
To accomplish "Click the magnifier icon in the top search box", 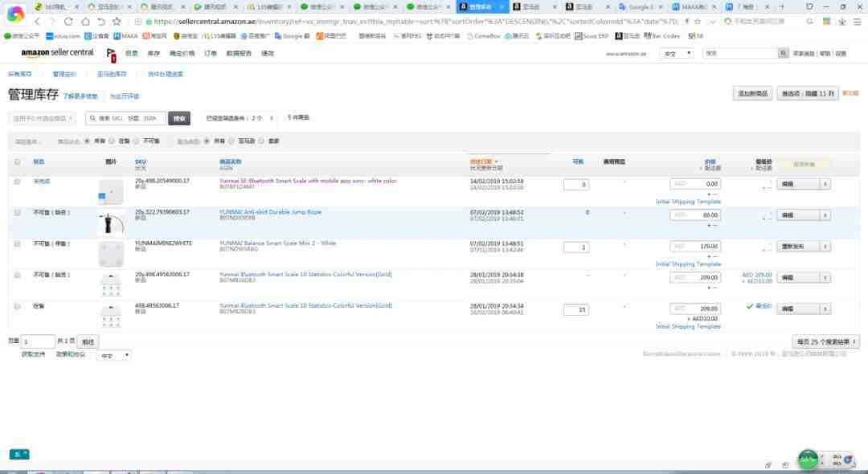I will click(x=783, y=53).
